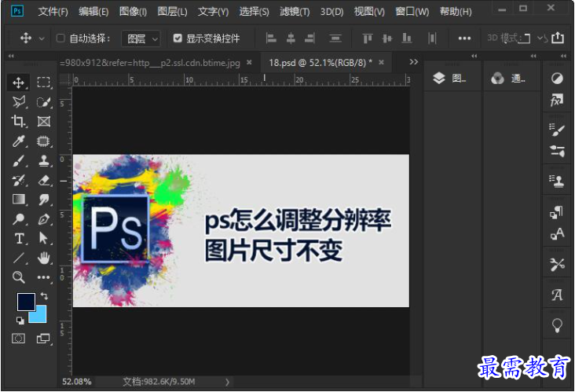Image resolution: width=575 pixels, height=392 pixels.
Task: Select the Spot Healing Brush tool
Action: [x=44, y=141]
